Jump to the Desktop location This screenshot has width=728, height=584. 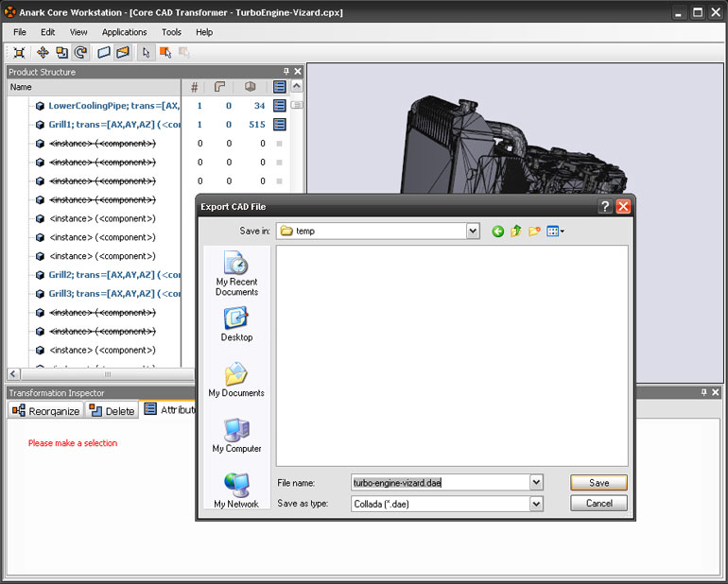(x=236, y=324)
